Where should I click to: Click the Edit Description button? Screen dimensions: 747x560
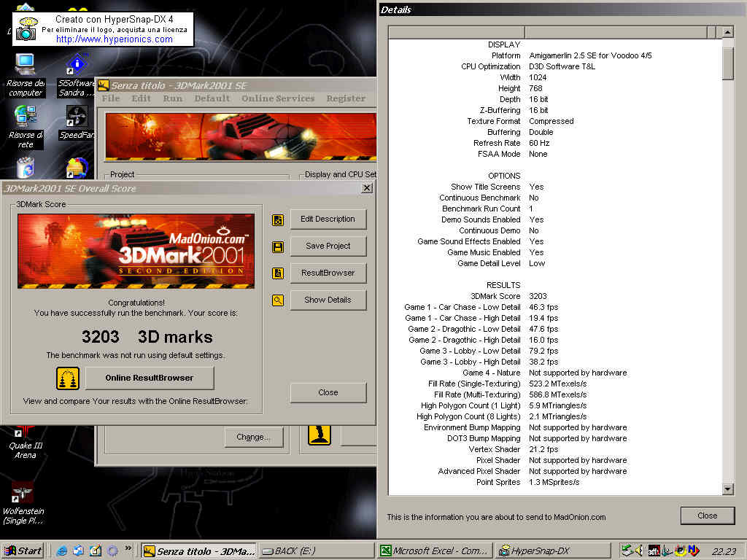[328, 219]
